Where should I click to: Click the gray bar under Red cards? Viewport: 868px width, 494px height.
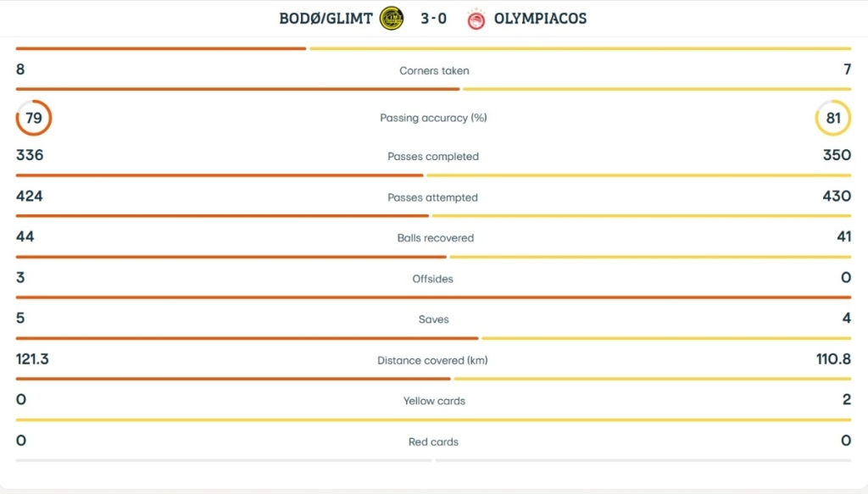[433, 460]
